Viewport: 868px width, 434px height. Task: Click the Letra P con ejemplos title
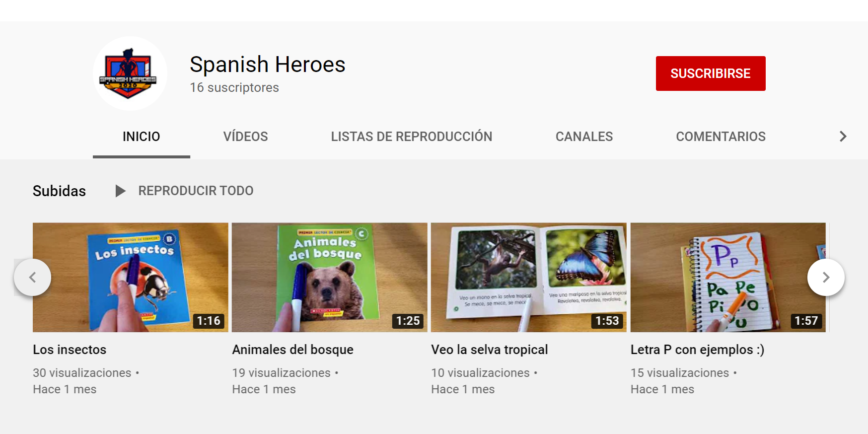tap(697, 350)
